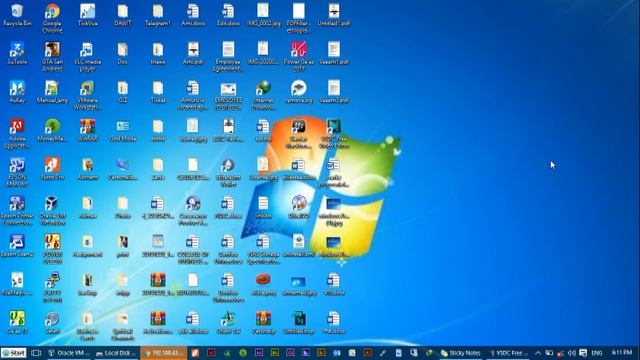Select the Activation WinRAR archive icon
This screenshot has height=360, width=640.
pos(158,322)
